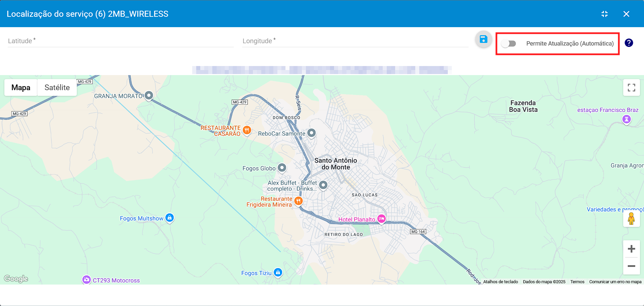Image resolution: width=644 pixels, height=306 pixels.
Task: Click the Variedades e promoç label
Action: [x=615, y=209]
